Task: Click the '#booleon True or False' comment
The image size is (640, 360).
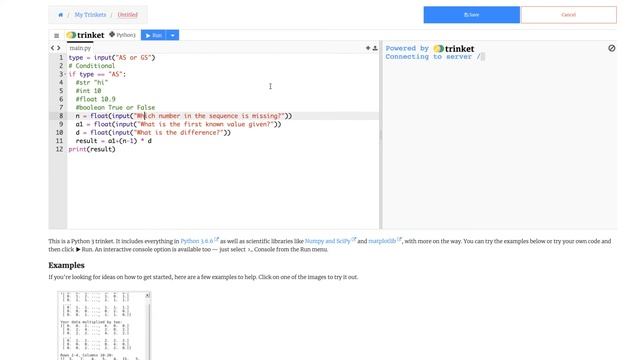Action: [115, 107]
